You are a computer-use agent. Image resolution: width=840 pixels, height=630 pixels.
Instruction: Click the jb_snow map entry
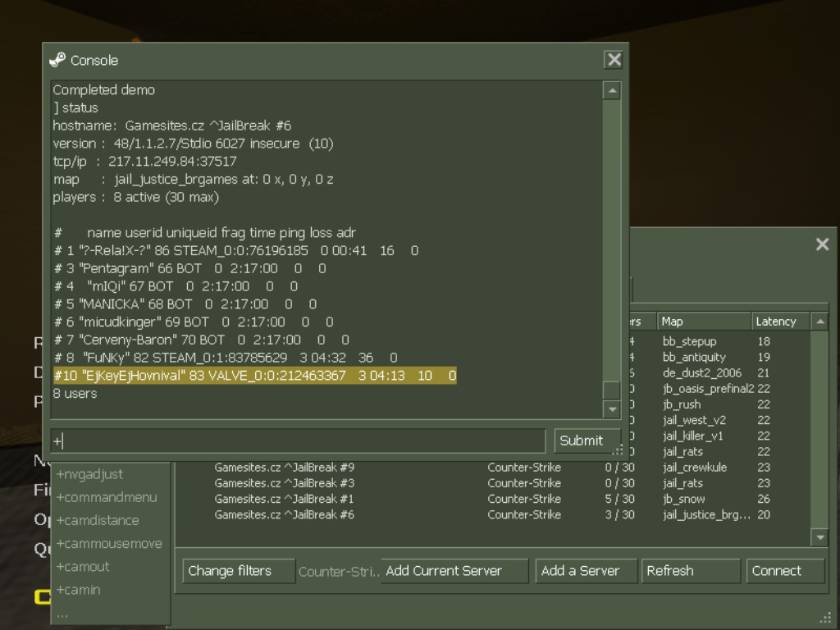683,500
